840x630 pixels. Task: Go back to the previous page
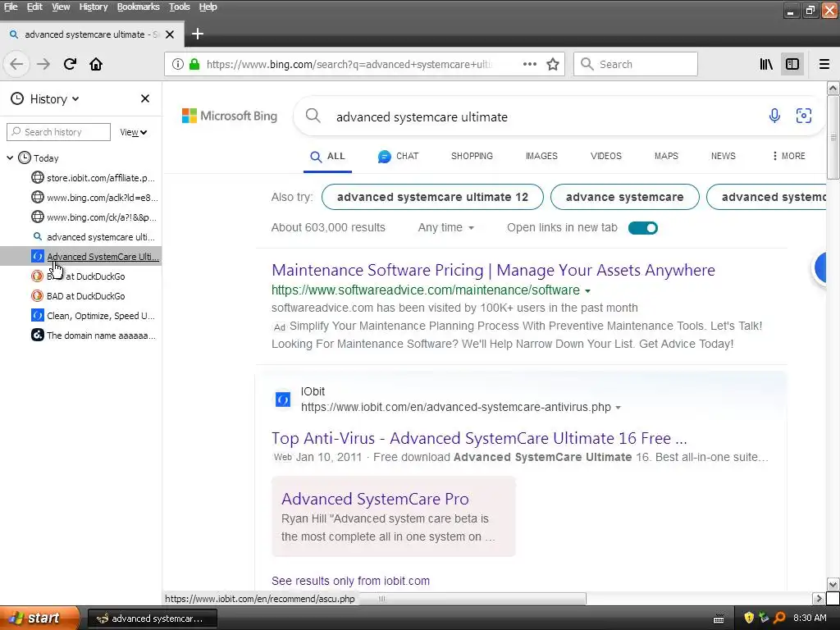16,64
